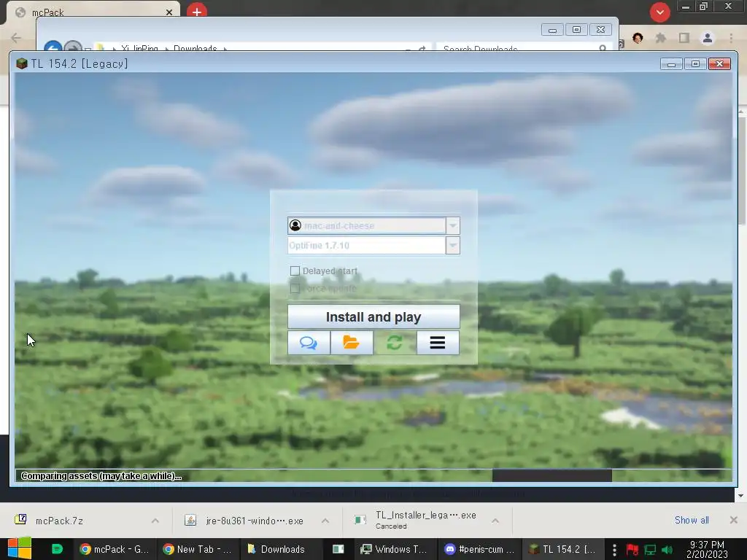
Task: Open mcPack.7z in the download bar
Action: coord(60,521)
